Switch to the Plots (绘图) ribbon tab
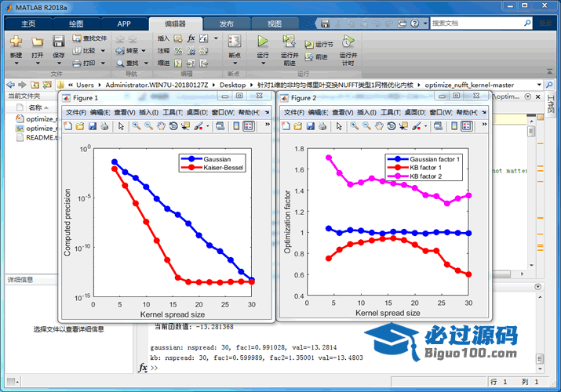This screenshot has height=392, width=561. click(x=76, y=24)
